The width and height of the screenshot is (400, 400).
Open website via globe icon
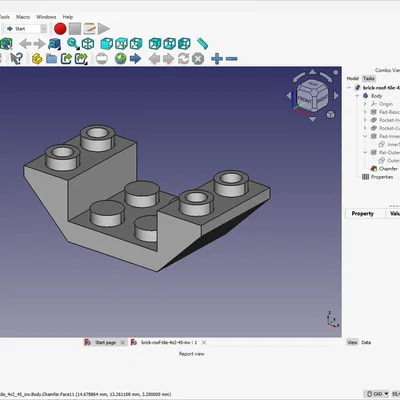tap(121, 59)
